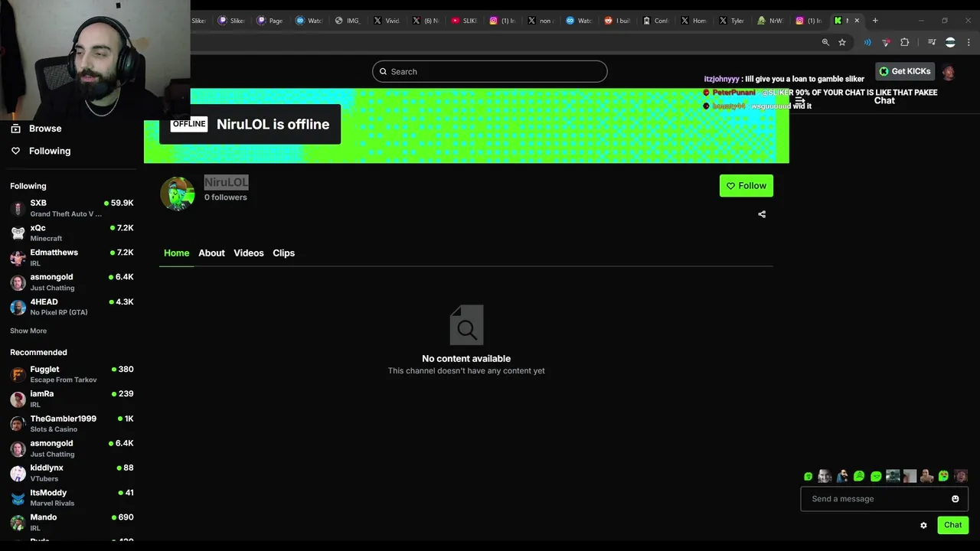Switch to the Clips tab
The height and width of the screenshot is (551, 980).
pyautogui.click(x=283, y=253)
